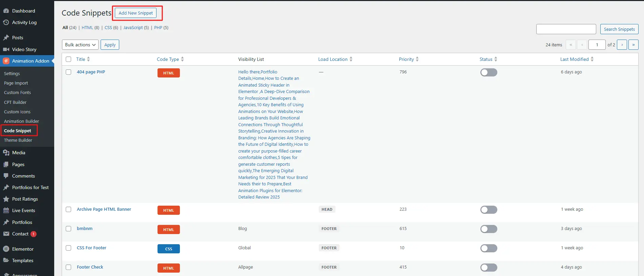Go to next page of snippets
Viewport: 644px width, 276px height.
(622, 45)
